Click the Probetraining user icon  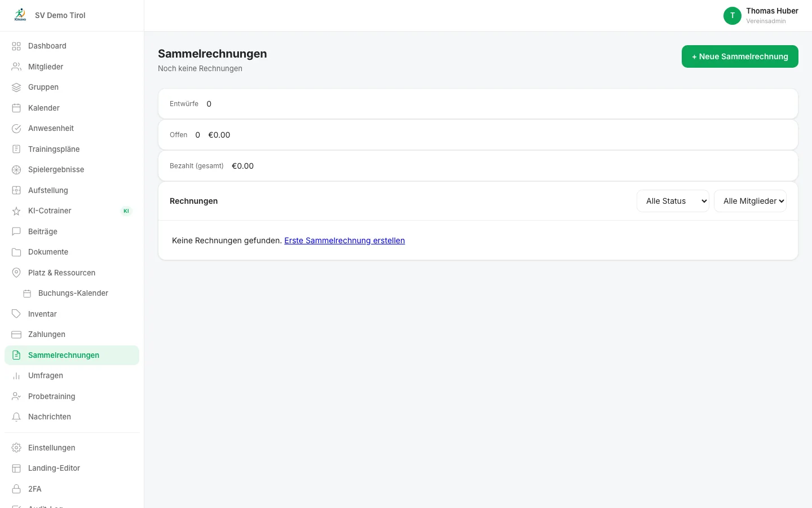tap(16, 396)
